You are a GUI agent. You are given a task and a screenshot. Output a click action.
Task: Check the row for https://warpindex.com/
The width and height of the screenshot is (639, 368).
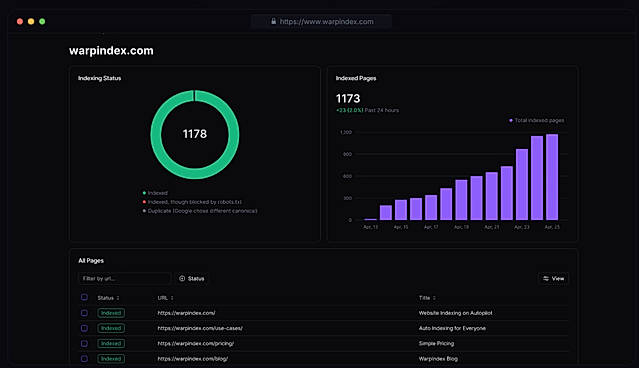[84, 313]
